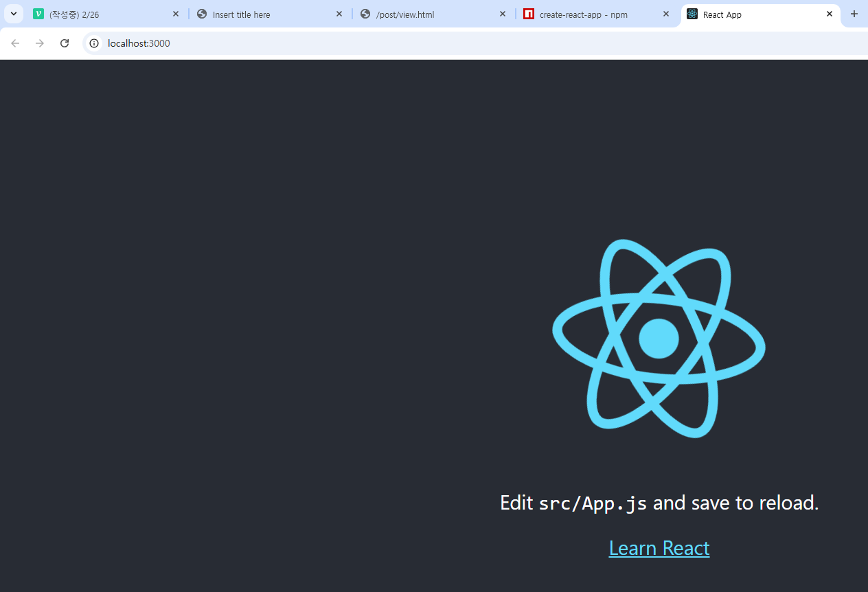The width and height of the screenshot is (868, 592).
Task: Close the React App tab
Action: [x=830, y=14]
